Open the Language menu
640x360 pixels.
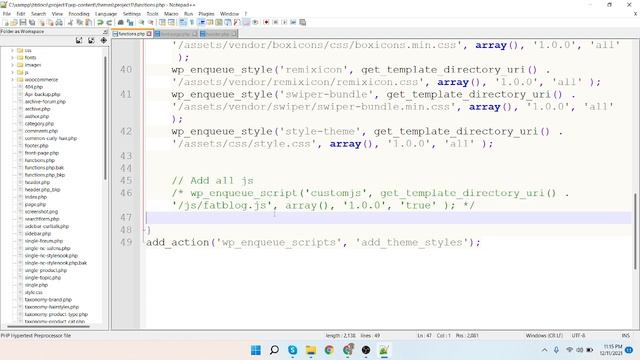pos(106,14)
